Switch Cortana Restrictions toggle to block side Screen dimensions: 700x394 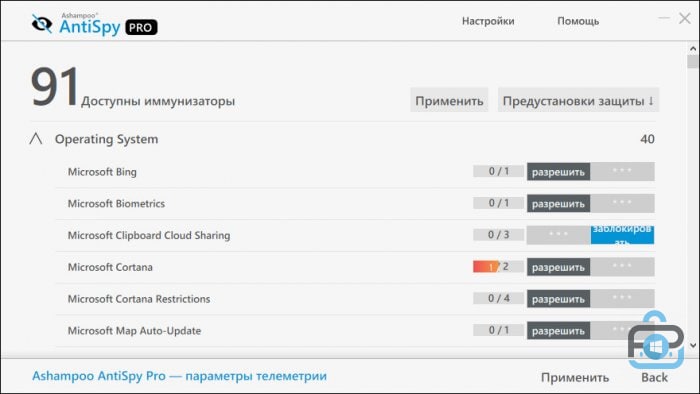(x=622, y=299)
